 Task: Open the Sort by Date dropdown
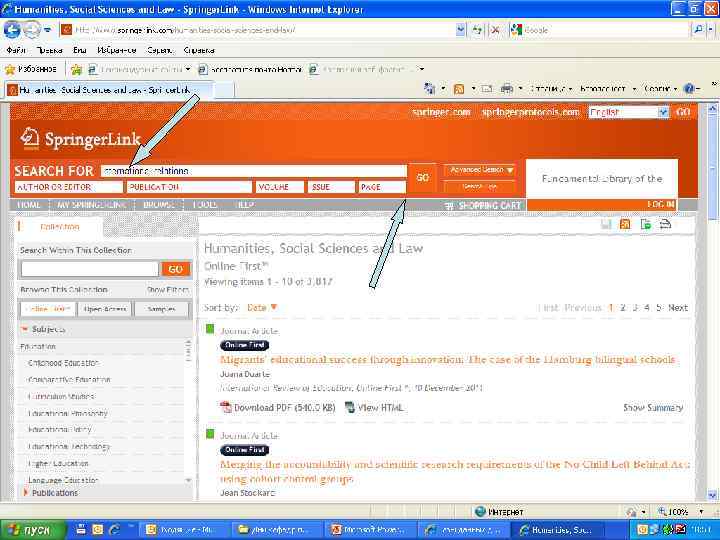pos(262,308)
